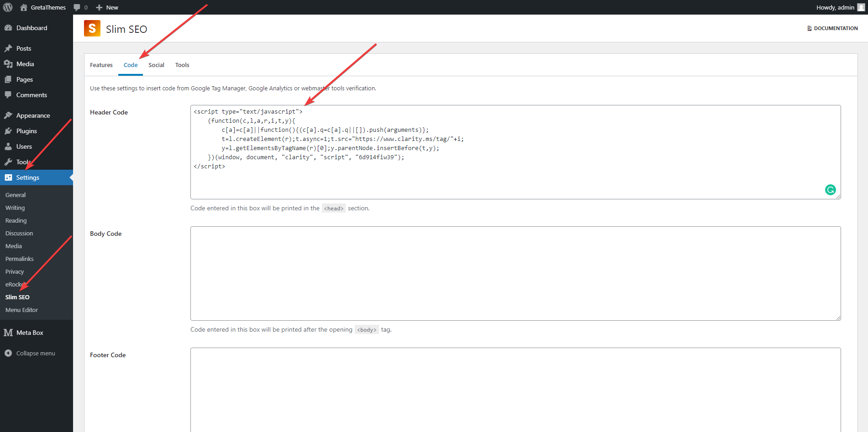Click the Collapse menu button label
Image resolution: width=868 pixels, height=432 pixels.
[36, 353]
